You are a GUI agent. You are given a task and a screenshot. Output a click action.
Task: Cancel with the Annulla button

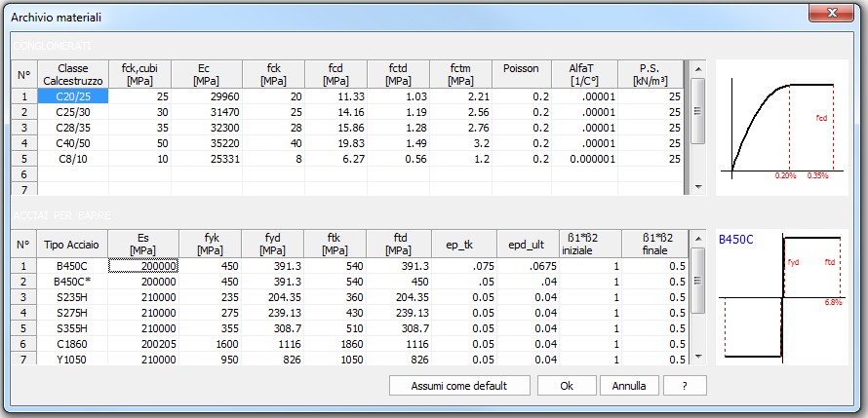tap(629, 386)
